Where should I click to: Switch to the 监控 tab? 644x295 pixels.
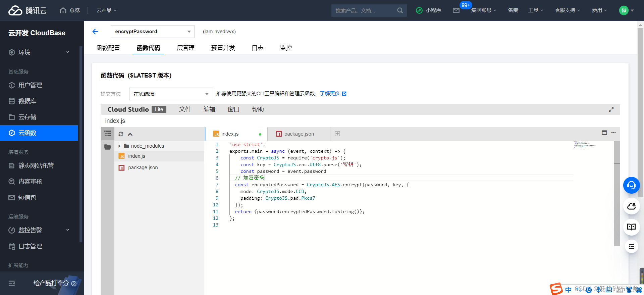(286, 48)
